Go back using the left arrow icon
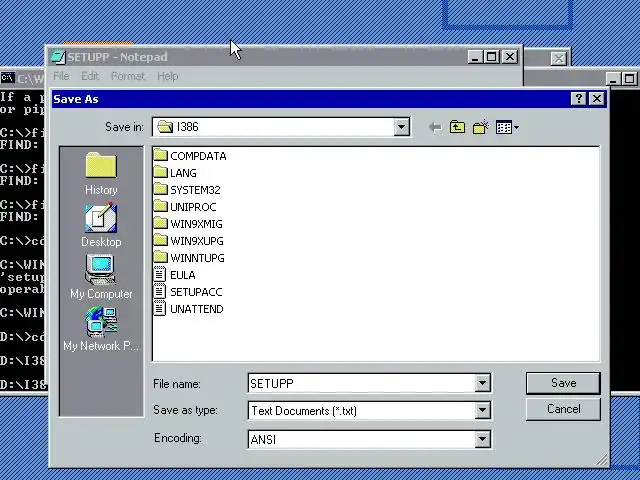 coord(435,127)
